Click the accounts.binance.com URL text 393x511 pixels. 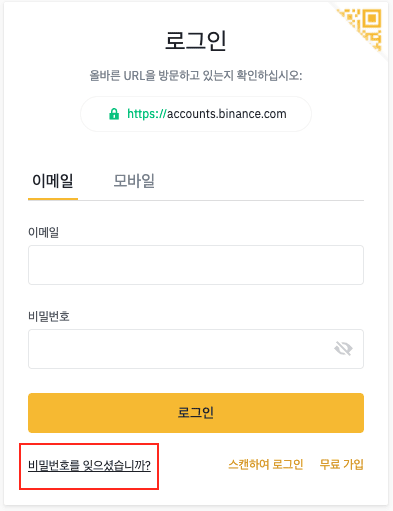click(226, 114)
